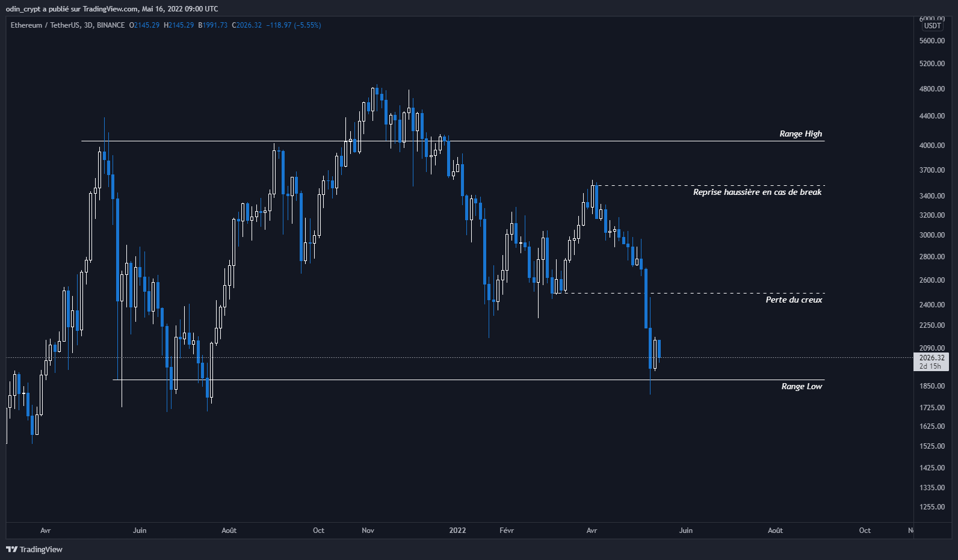
Task: Click the 1850.00 price axis label
Action: pos(932,386)
